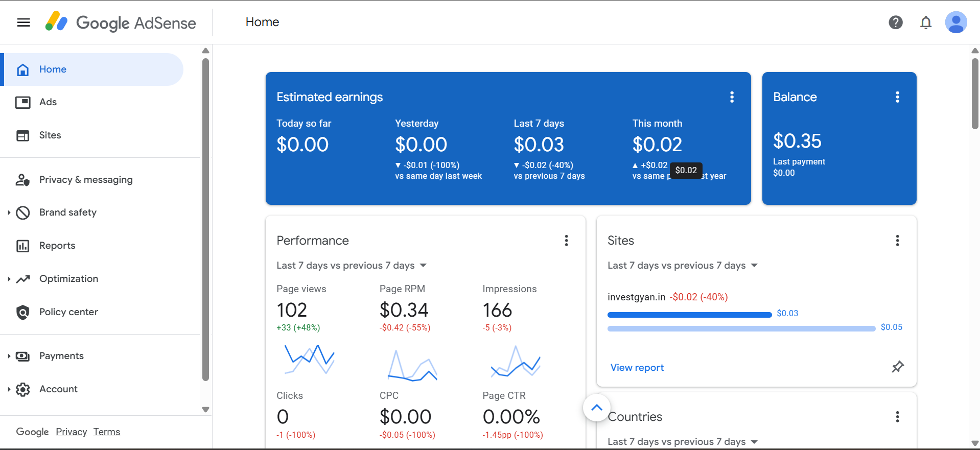Open the hamburger main menu

click(x=24, y=22)
